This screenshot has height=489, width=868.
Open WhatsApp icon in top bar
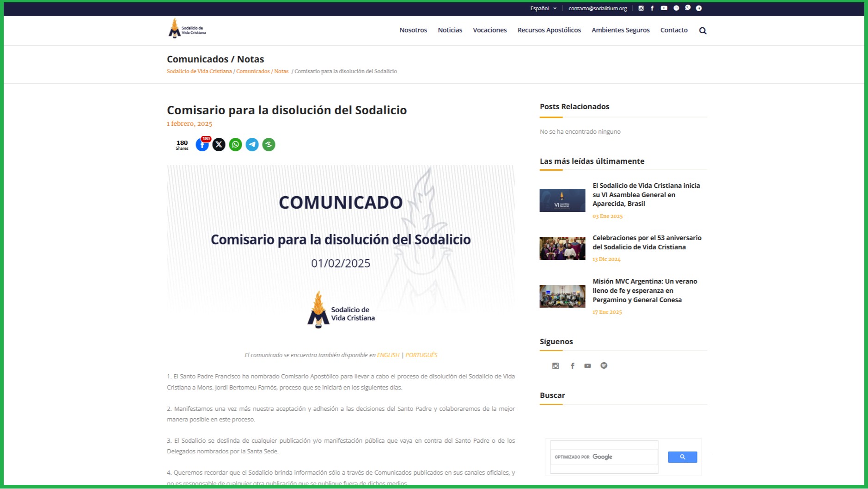click(x=688, y=8)
